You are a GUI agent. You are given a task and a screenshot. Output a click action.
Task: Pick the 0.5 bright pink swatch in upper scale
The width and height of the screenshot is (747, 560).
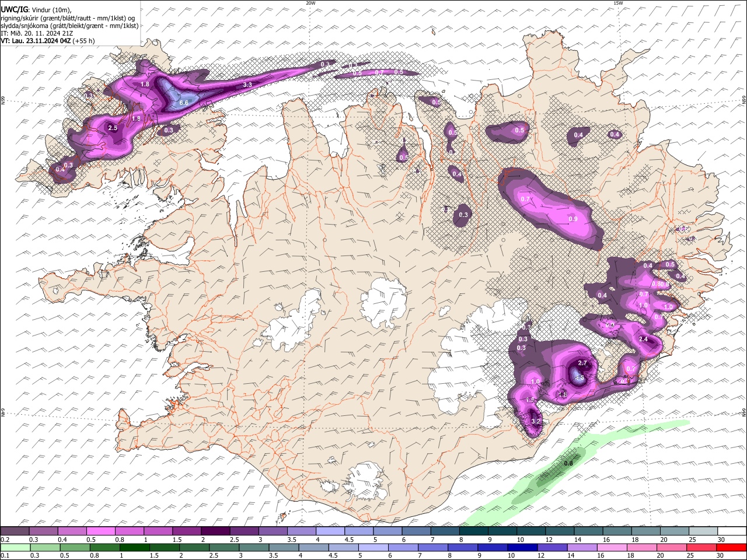coord(100,531)
